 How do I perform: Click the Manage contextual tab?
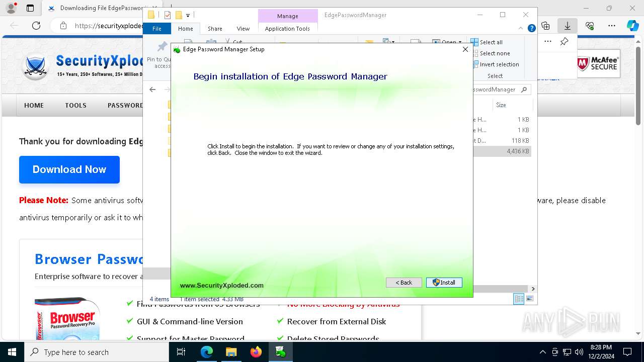click(x=288, y=16)
